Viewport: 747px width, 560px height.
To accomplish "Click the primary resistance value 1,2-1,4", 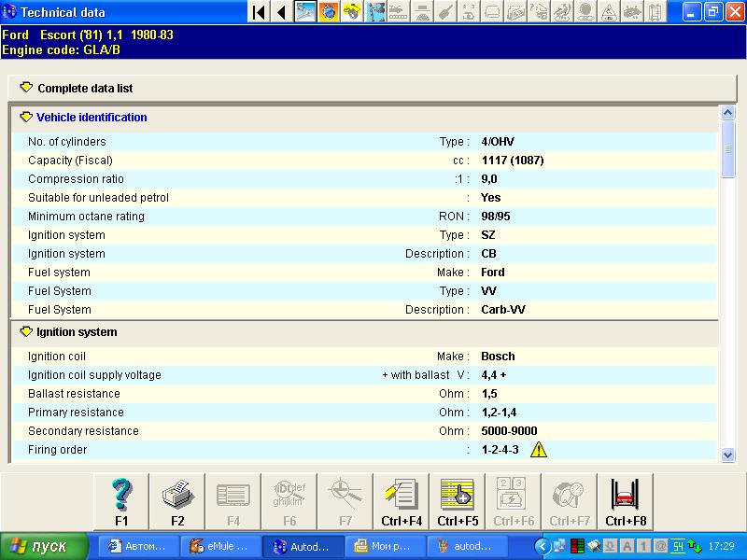I will tap(499, 413).
